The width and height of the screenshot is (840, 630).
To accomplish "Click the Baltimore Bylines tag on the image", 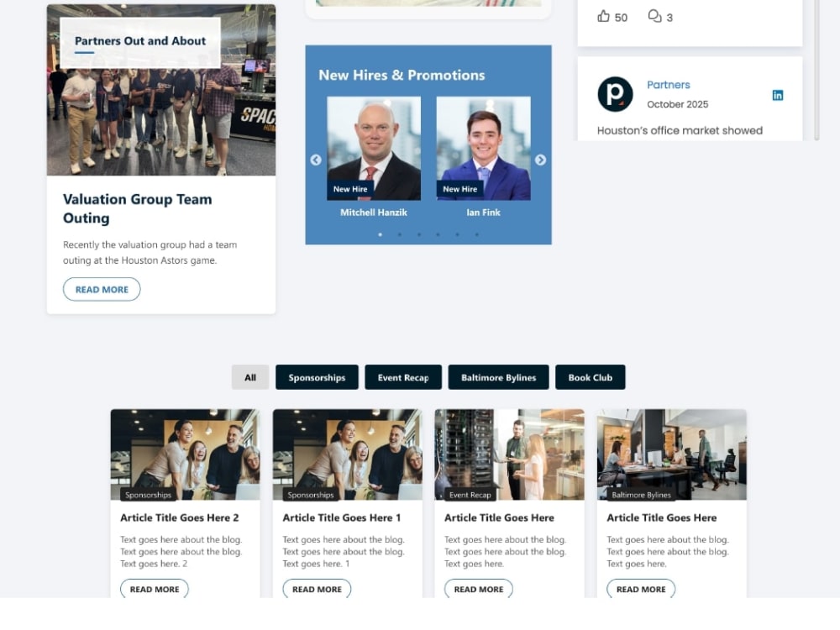I will point(641,495).
